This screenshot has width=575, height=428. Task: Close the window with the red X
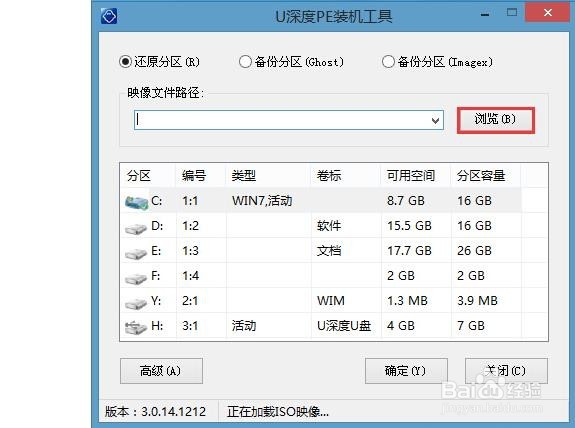pos(548,12)
